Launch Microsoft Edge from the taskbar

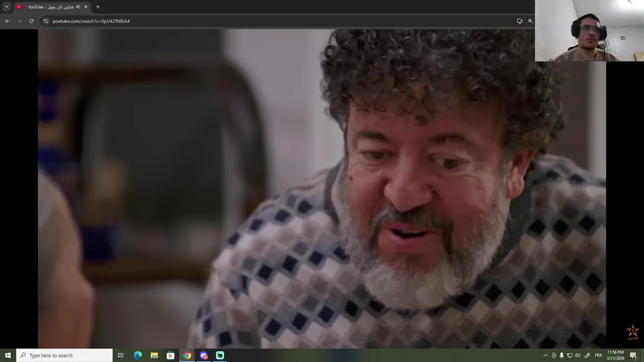coord(137,355)
